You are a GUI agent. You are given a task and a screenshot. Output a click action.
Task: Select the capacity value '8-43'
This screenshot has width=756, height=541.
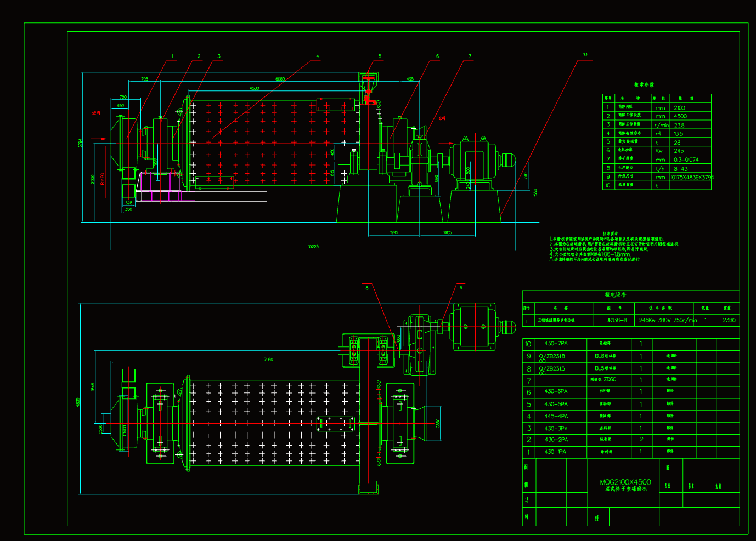681,169
